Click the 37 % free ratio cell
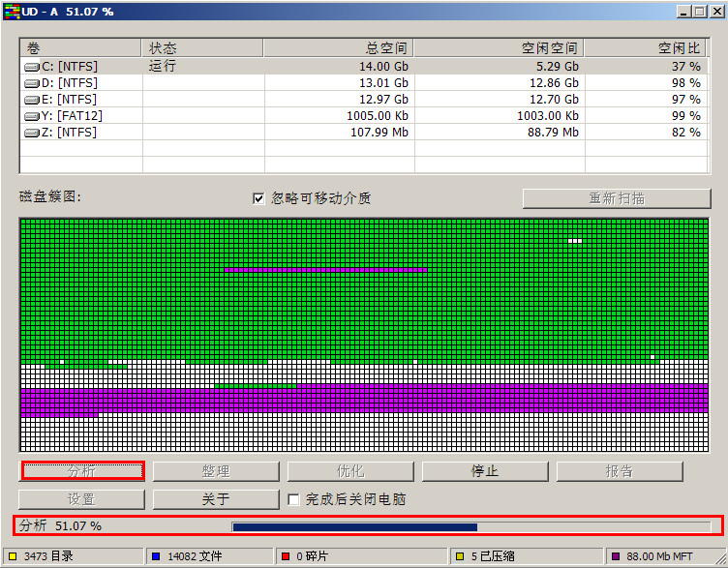This screenshot has width=728, height=568. pos(686,67)
